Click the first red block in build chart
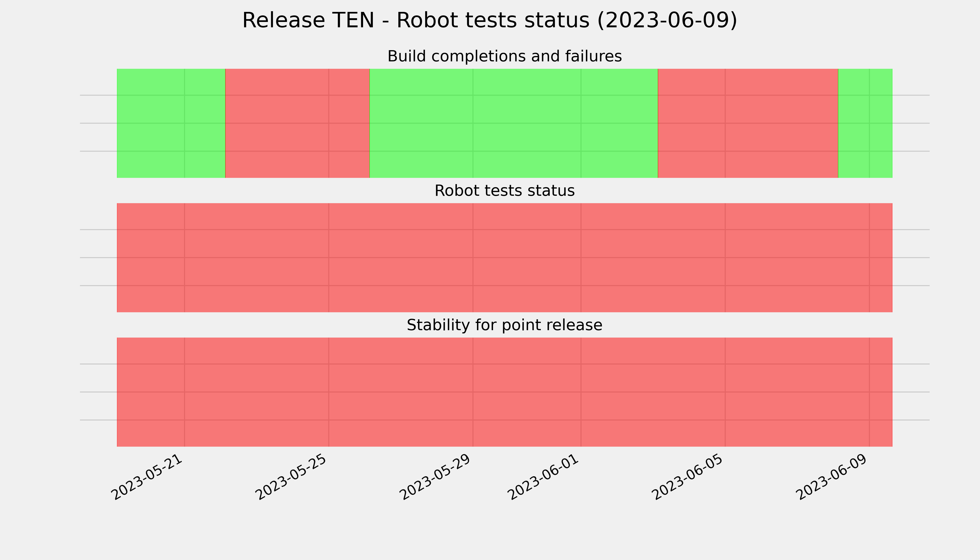980x560 pixels. 297,123
